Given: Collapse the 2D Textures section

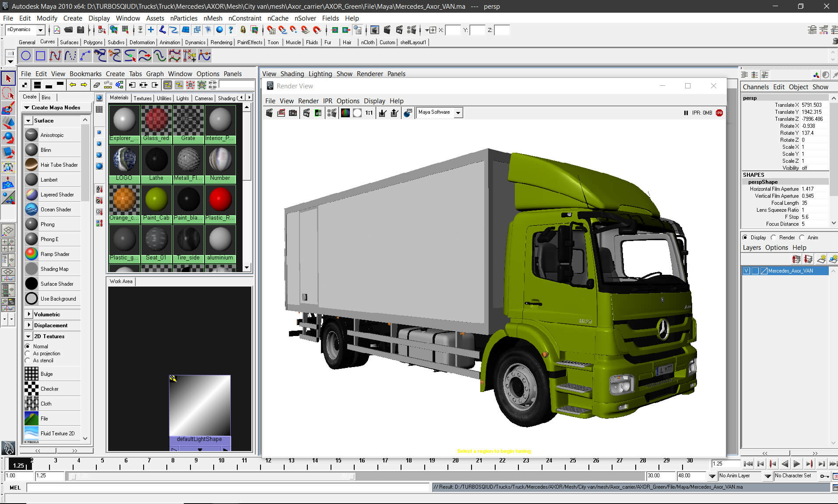Looking at the screenshot, I should pos(28,336).
